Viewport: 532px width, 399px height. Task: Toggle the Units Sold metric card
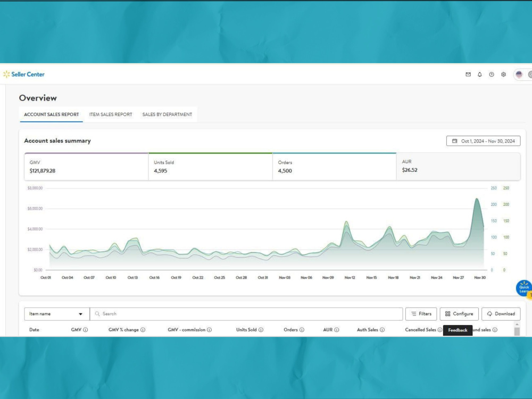(210, 167)
